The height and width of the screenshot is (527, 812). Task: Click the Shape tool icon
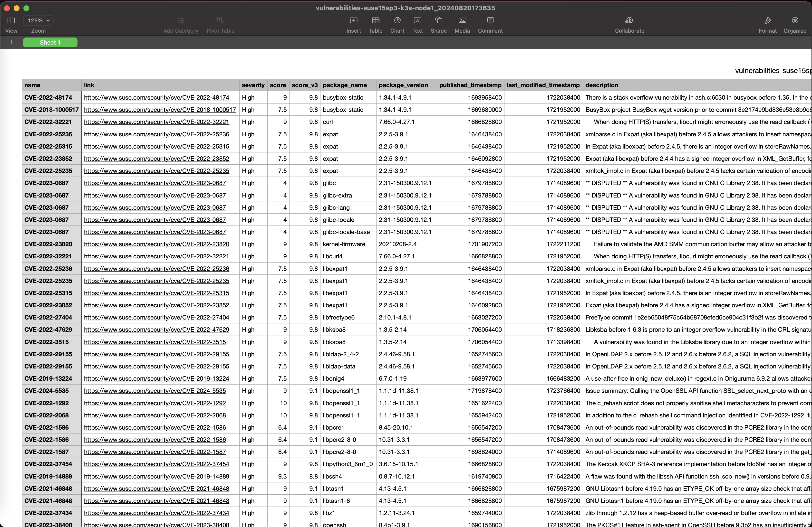click(438, 21)
